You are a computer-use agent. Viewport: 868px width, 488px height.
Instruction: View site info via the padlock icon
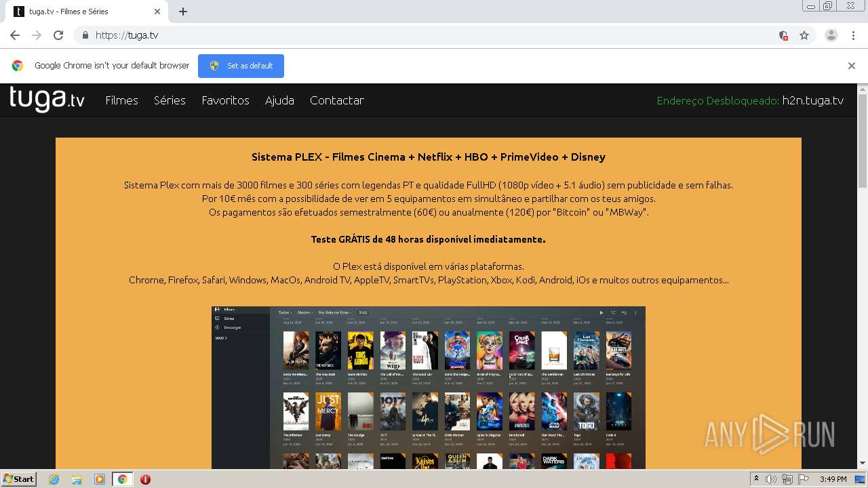pyautogui.click(x=85, y=35)
